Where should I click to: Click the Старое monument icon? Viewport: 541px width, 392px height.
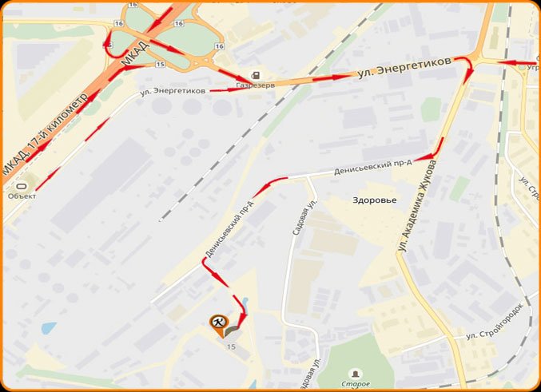point(355,374)
